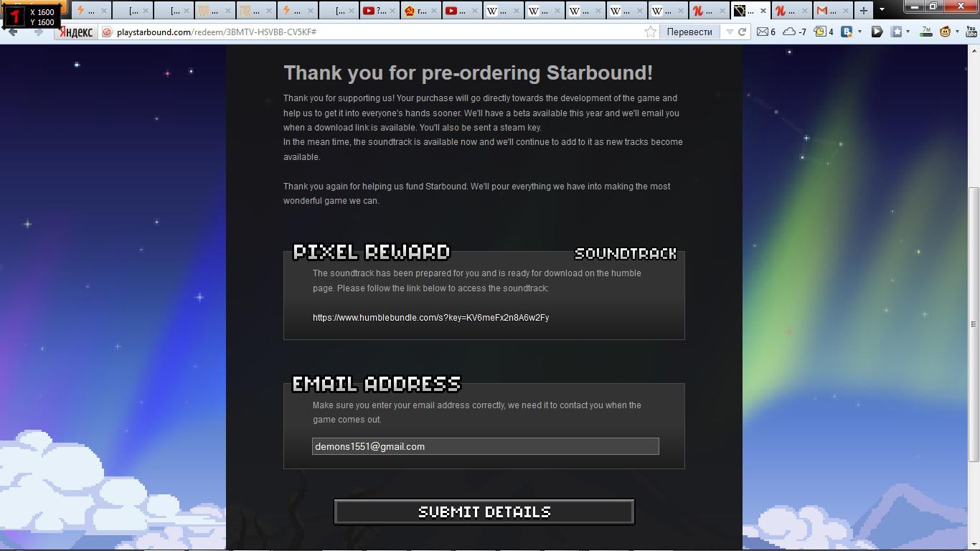Click the Submit Details button
980x551 pixels.
[484, 512]
